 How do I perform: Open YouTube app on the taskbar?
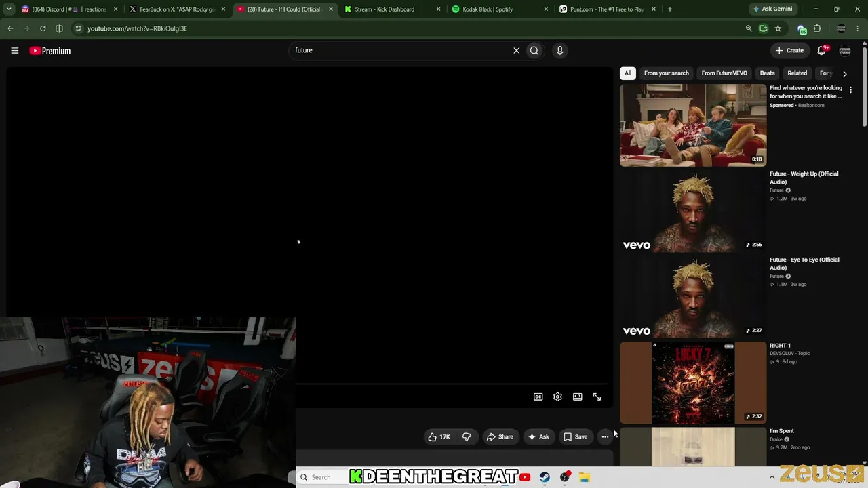[x=525, y=477]
